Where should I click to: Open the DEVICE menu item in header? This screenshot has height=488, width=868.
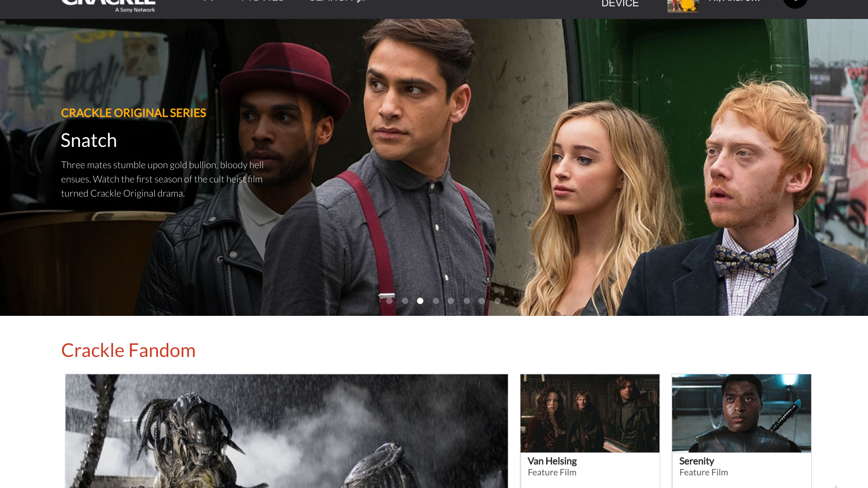pos(620,4)
